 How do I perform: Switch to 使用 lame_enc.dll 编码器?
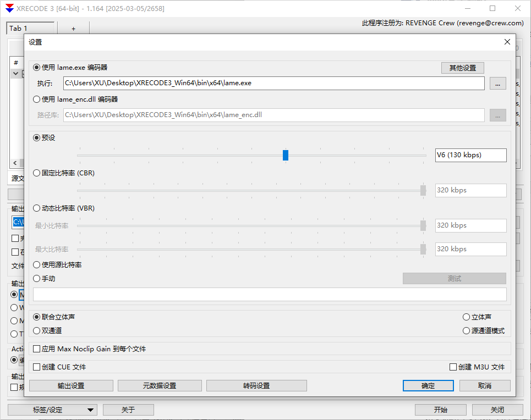pos(36,99)
